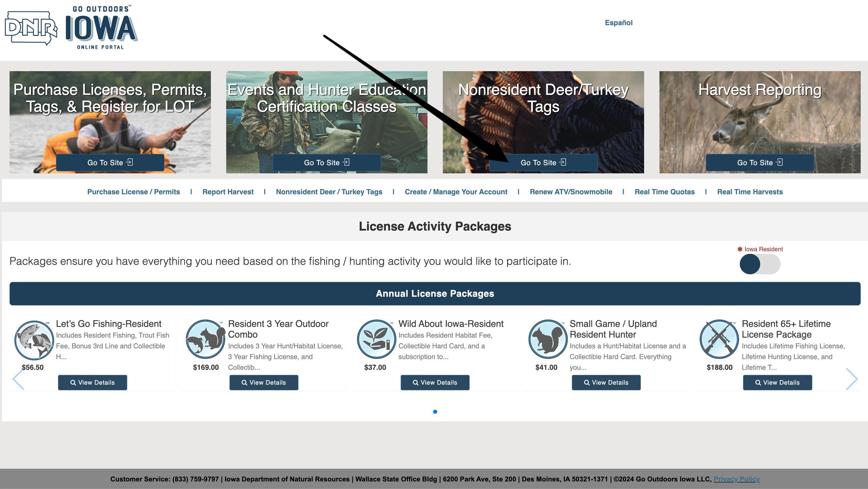Collapse back using the left carousel chevron
The width and height of the screenshot is (868, 489).
click(17, 379)
